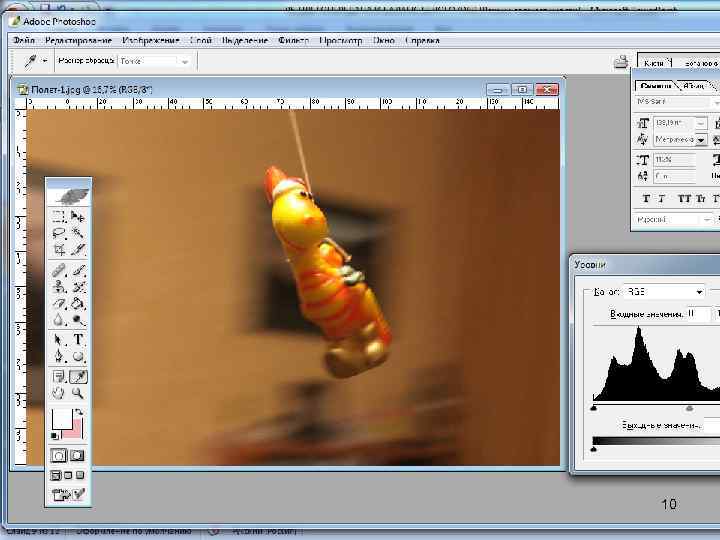Click the foreground color swatch

coord(61,419)
